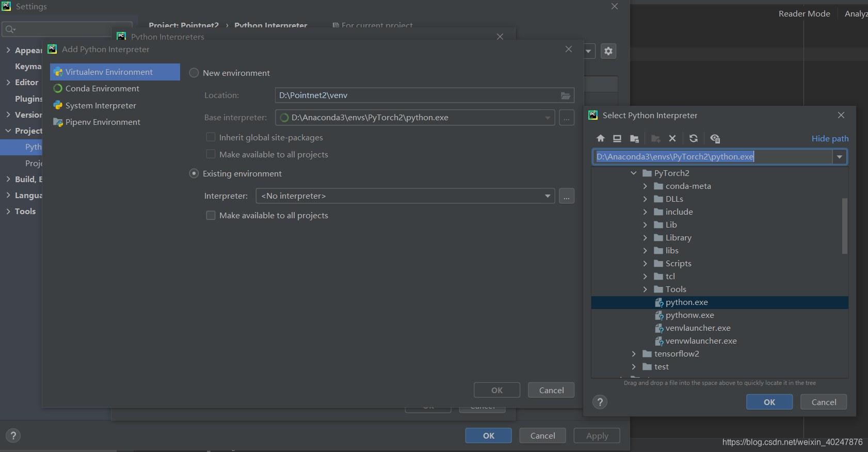
Task: Check Make available to all projects under Existing environment
Action: pyautogui.click(x=211, y=215)
